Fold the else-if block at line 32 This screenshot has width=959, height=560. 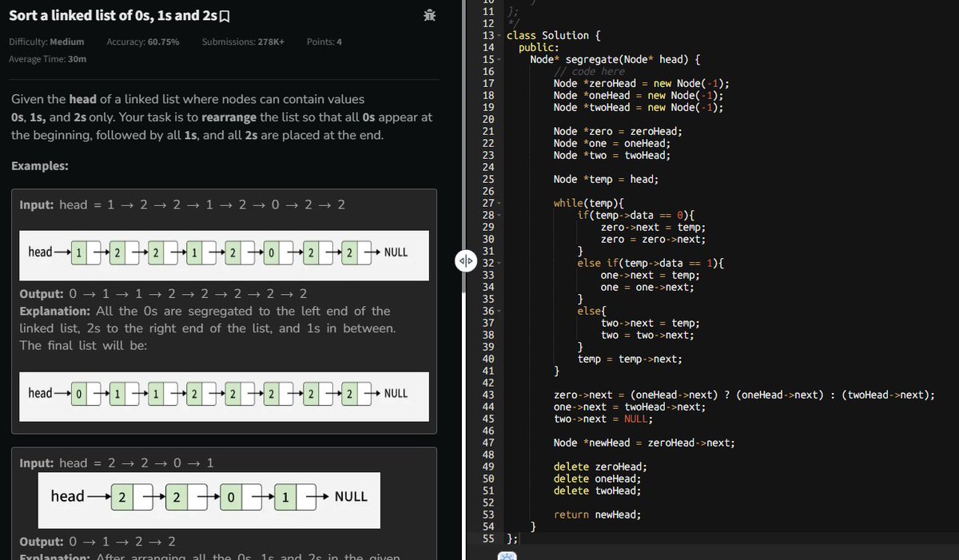498,263
